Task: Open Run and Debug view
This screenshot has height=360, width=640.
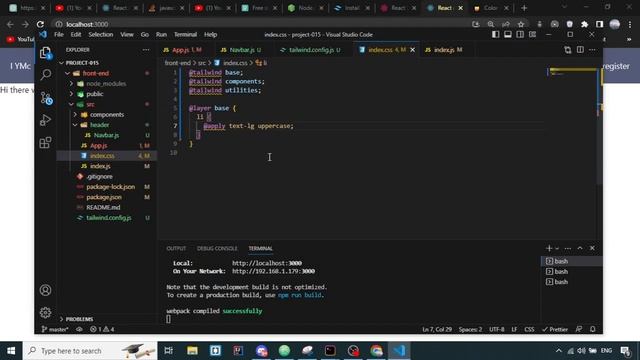Action: (x=45, y=120)
